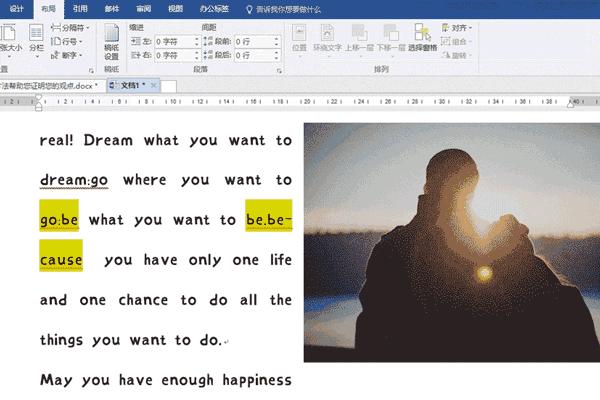Open the page setup dialog launcher
Viewport: 600px width, 400px height.
(x=91, y=70)
